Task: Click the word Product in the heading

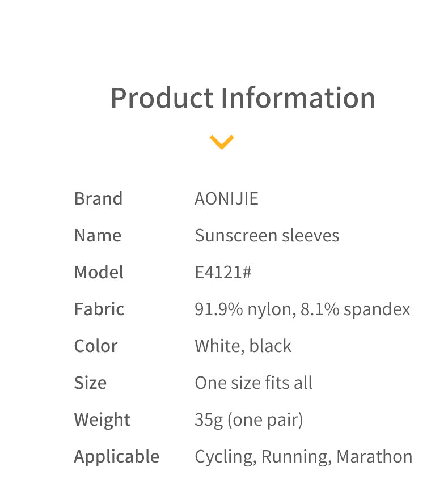Action: point(161,97)
